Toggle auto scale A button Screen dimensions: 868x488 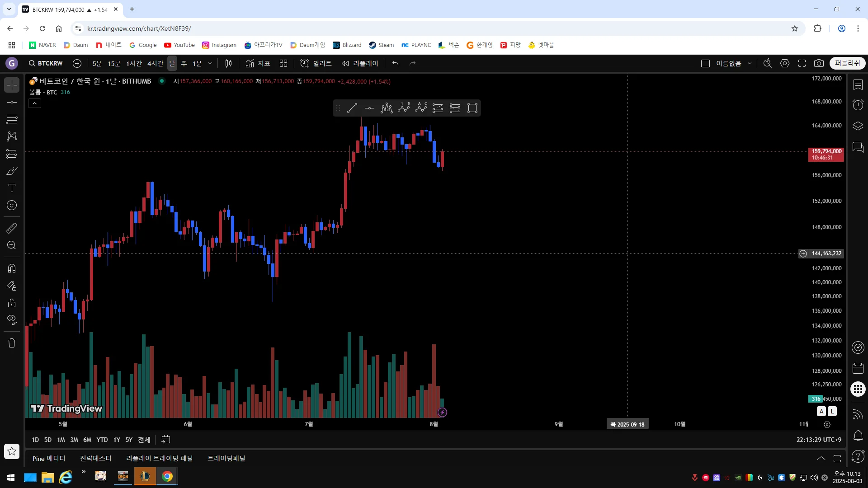[821, 411]
